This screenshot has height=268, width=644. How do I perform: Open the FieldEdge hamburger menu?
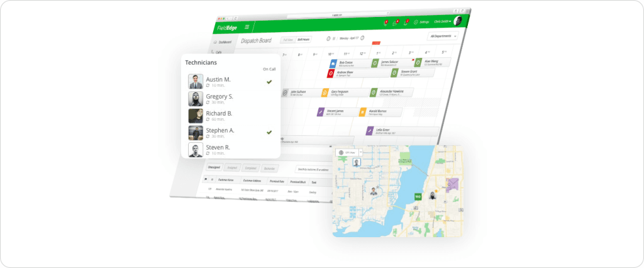pyautogui.click(x=247, y=27)
